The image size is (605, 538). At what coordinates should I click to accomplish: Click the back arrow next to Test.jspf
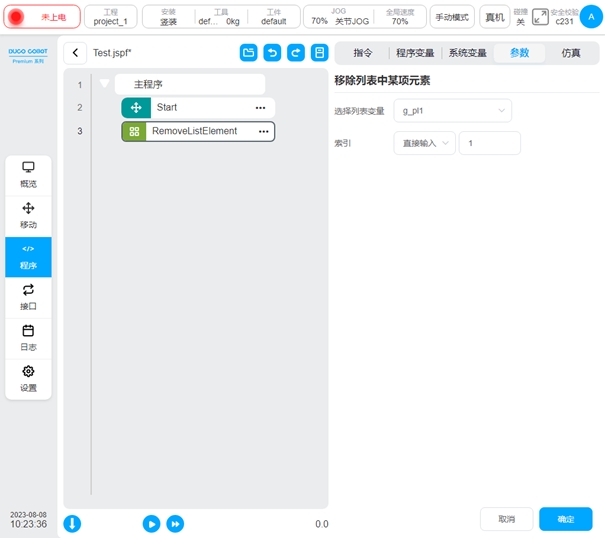75,53
